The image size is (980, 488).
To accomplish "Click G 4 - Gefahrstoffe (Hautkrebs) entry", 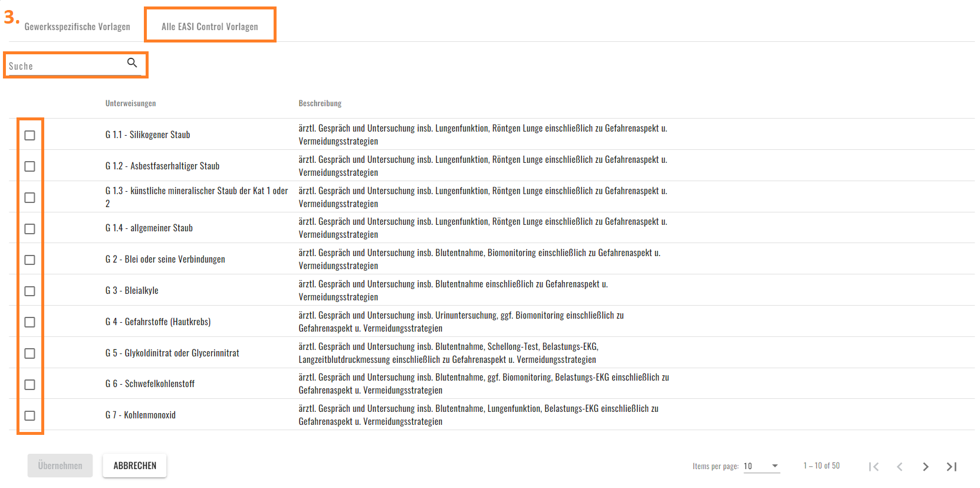I will pos(158,322).
